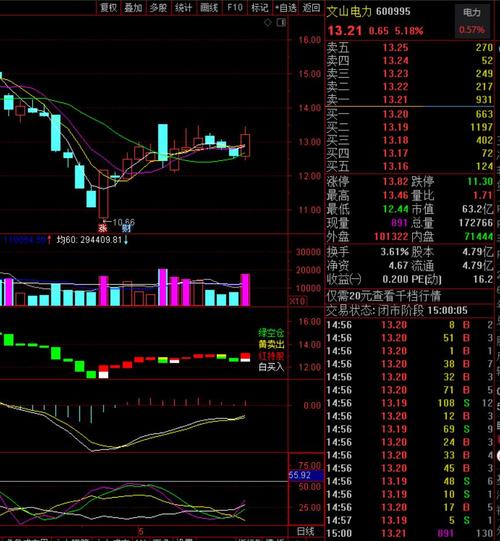
Task: Click the 涨停 13.82 limit-up value
Action: click(x=395, y=182)
